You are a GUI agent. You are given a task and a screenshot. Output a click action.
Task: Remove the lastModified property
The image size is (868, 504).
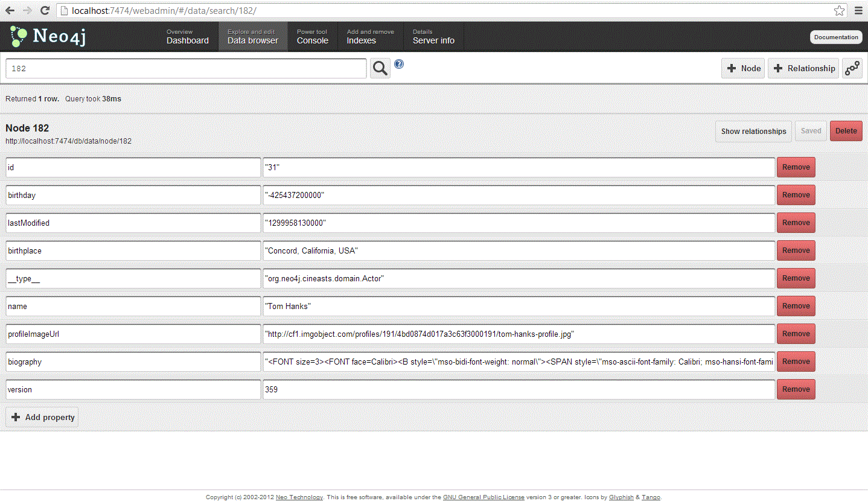tap(796, 223)
